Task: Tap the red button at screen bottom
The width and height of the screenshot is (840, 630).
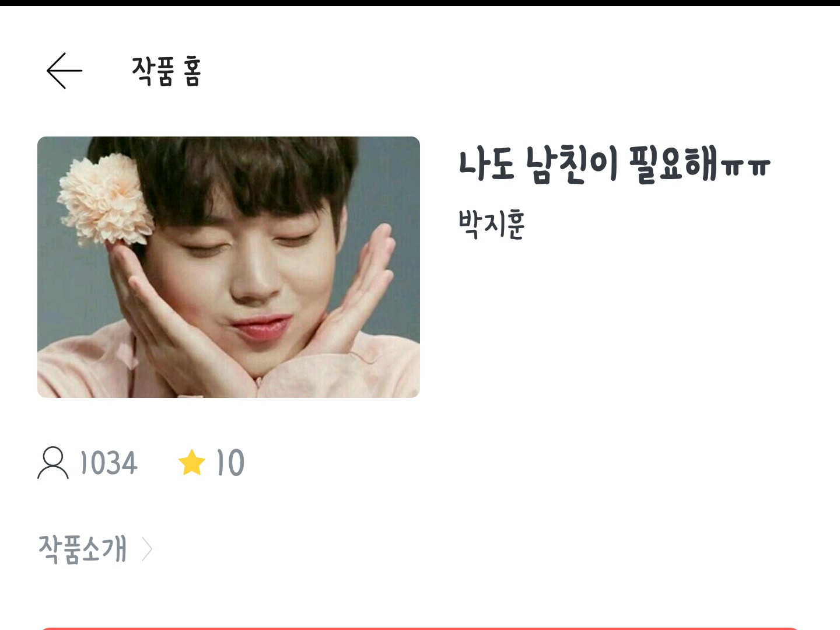Action: coord(420,628)
